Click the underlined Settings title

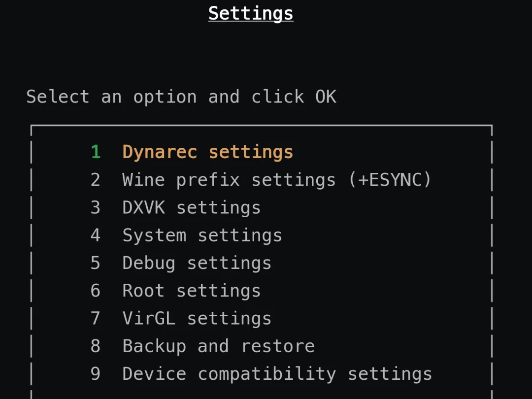point(251,14)
